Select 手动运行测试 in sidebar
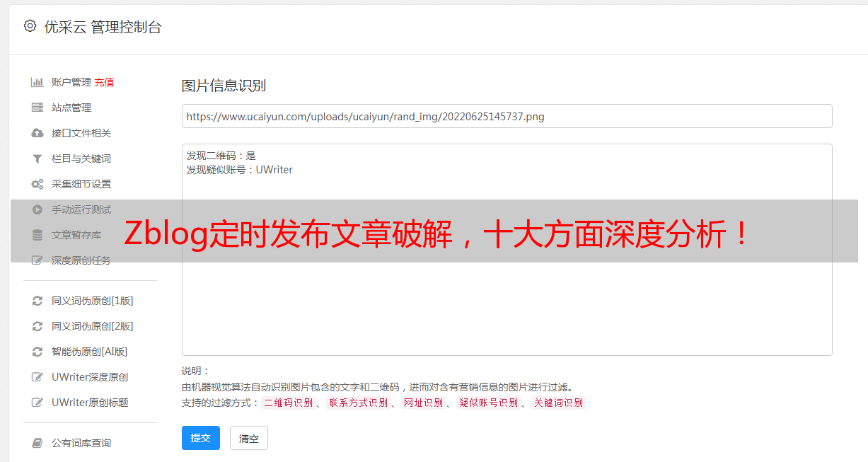Screen dimensions: 868x462 click(x=81, y=209)
